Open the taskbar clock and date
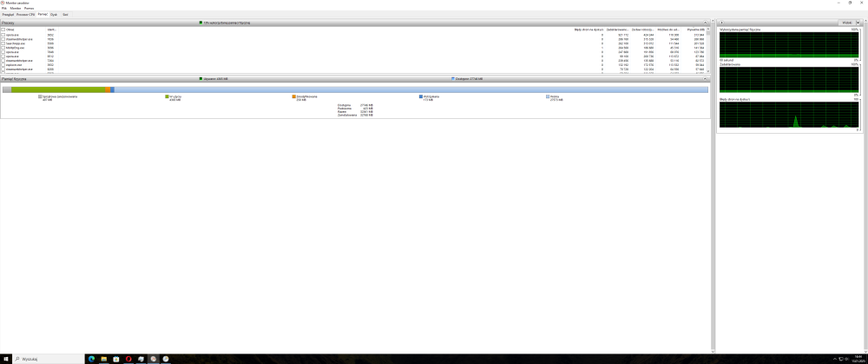Viewport: 868px width, 364px height. (x=858, y=359)
